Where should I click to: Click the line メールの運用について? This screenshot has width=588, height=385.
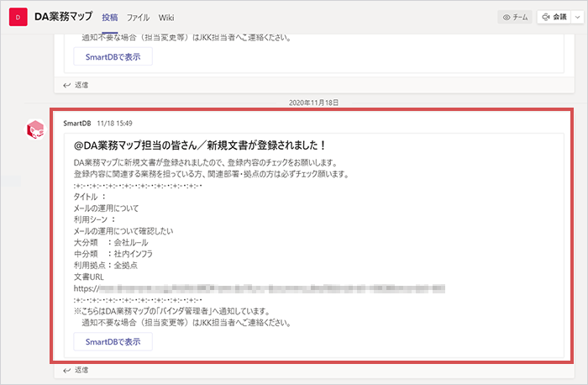106,208
